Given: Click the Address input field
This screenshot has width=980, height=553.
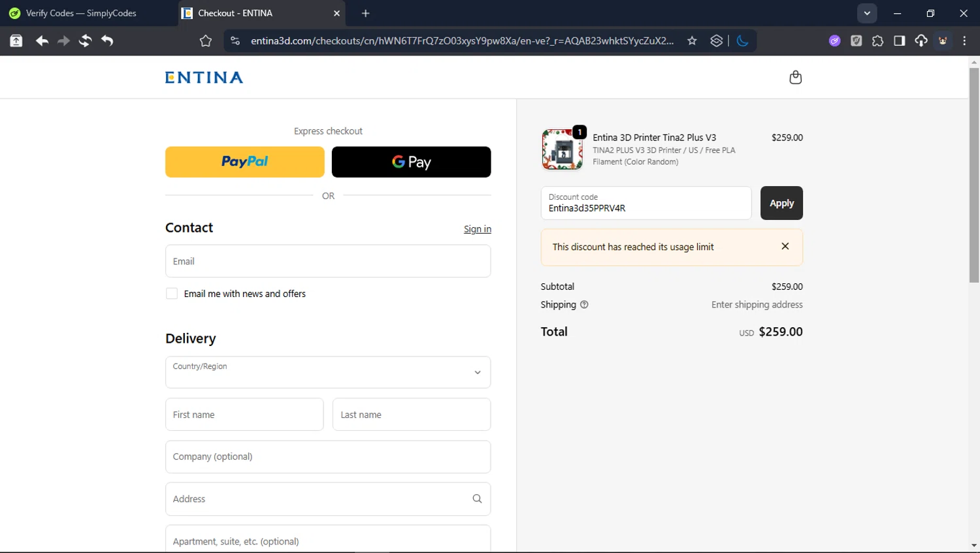Looking at the screenshot, I should [x=328, y=499].
